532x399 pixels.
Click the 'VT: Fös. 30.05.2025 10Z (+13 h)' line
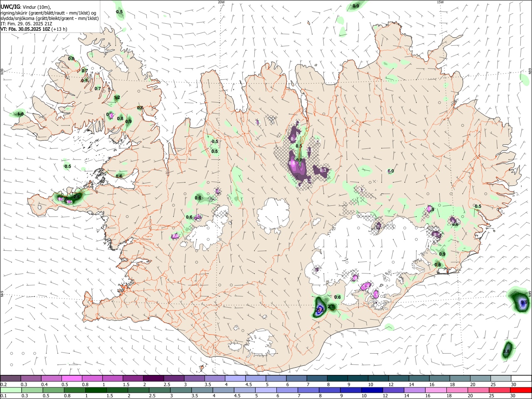click(x=34, y=29)
